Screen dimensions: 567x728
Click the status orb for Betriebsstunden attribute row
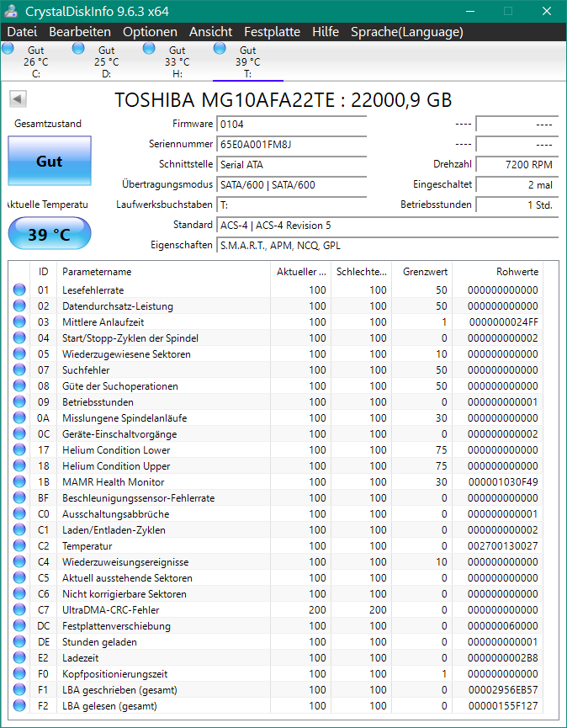(19, 401)
